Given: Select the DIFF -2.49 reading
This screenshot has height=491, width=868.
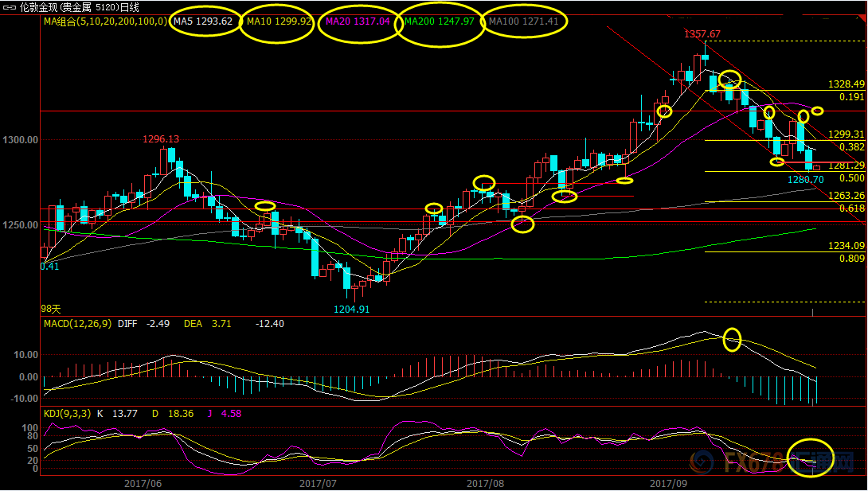Looking at the screenshot, I should pos(143,323).
